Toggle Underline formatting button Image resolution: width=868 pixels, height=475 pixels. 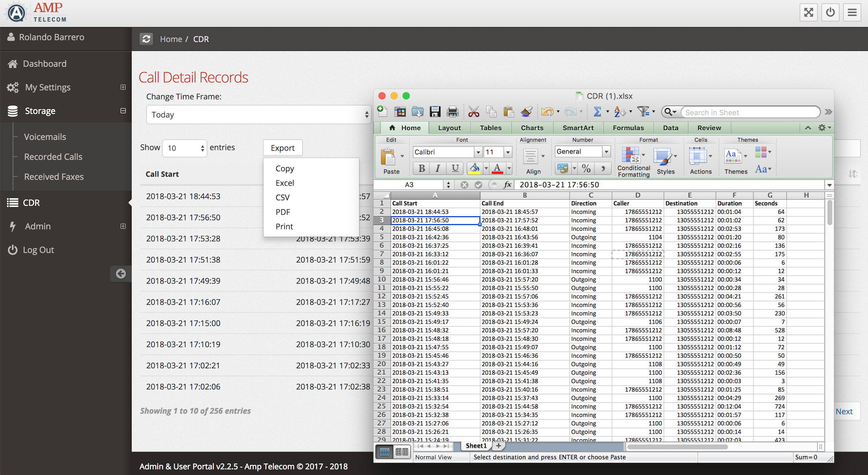coord(455,168)
